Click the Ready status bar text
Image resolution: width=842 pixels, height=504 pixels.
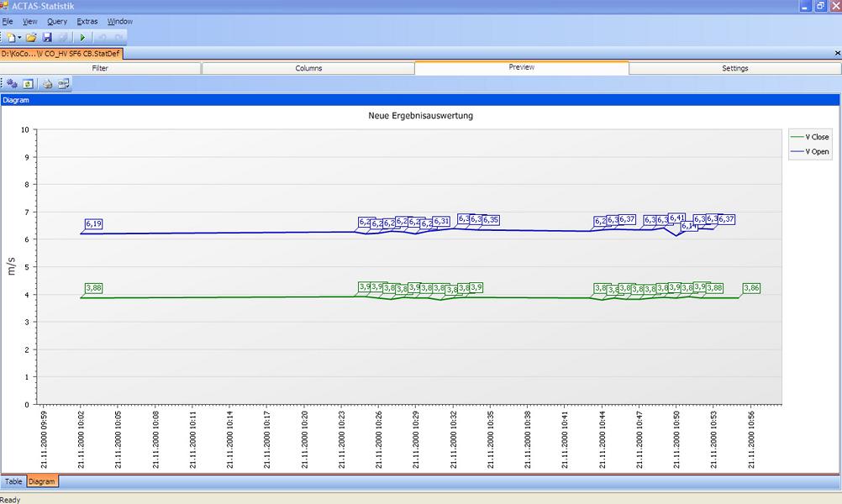point(10,500)
